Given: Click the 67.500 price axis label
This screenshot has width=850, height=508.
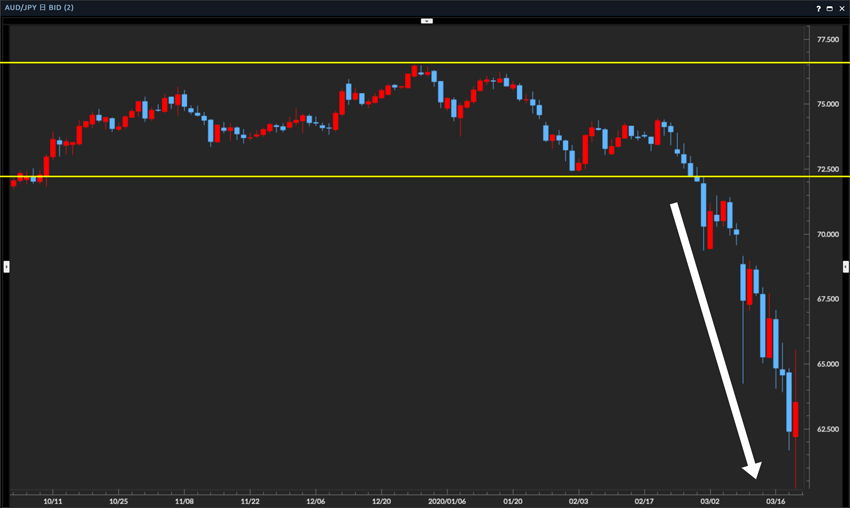Looking at the screenshot, I should 827,299.
